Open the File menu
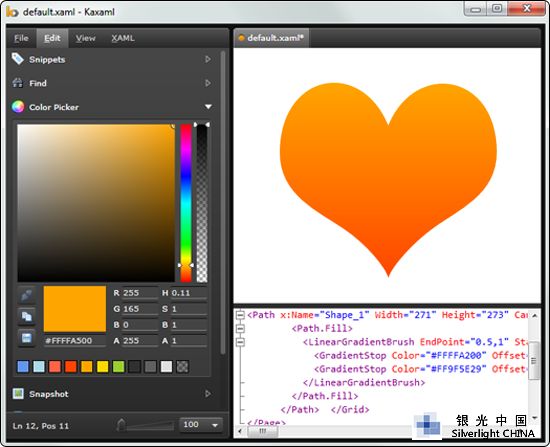Image resolution: width=550 pixels, height=447 pixels. (x=21, y=38)
